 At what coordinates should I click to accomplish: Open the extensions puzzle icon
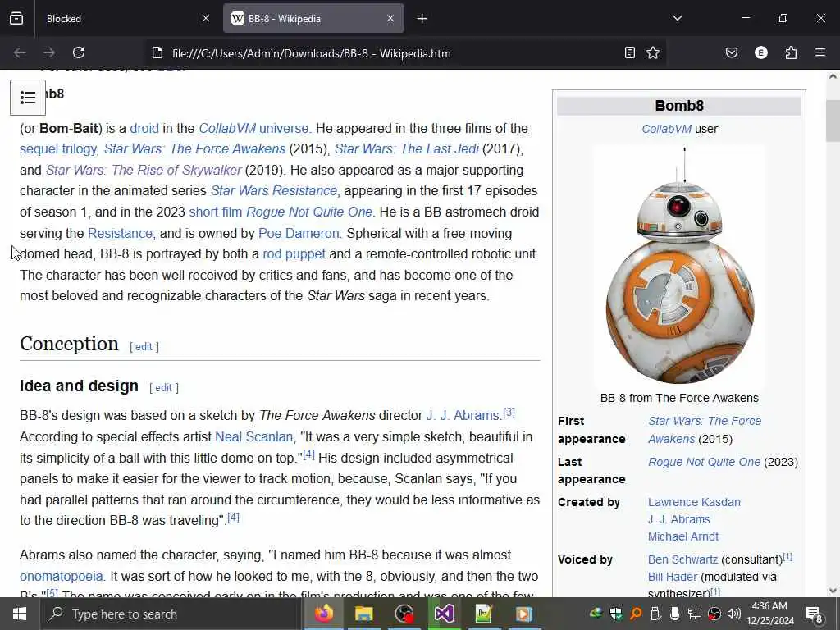pos(791,52)
